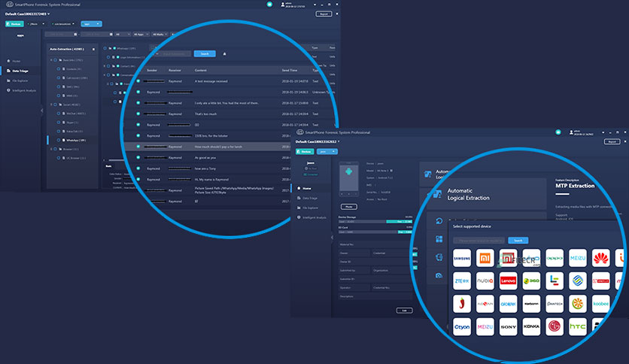Viewport: 629px width, 364px height.
Task: Choose the Karbonn brand tile
Action: tap(531, 304)
